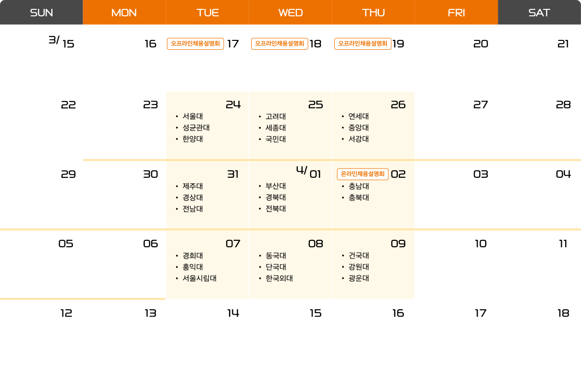Click 서울대 in the 24th cell
The width and height of the screenshot is (581, 392).
point(193,117)
